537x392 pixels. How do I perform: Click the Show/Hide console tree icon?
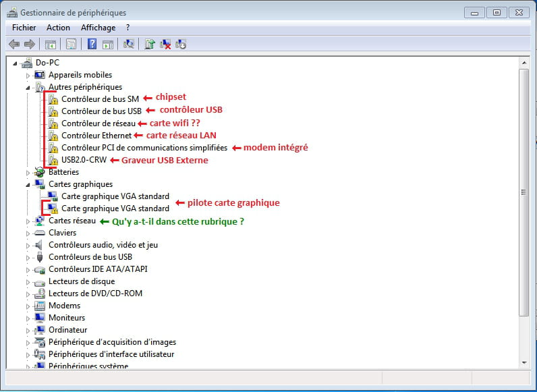tap(50, 45)
